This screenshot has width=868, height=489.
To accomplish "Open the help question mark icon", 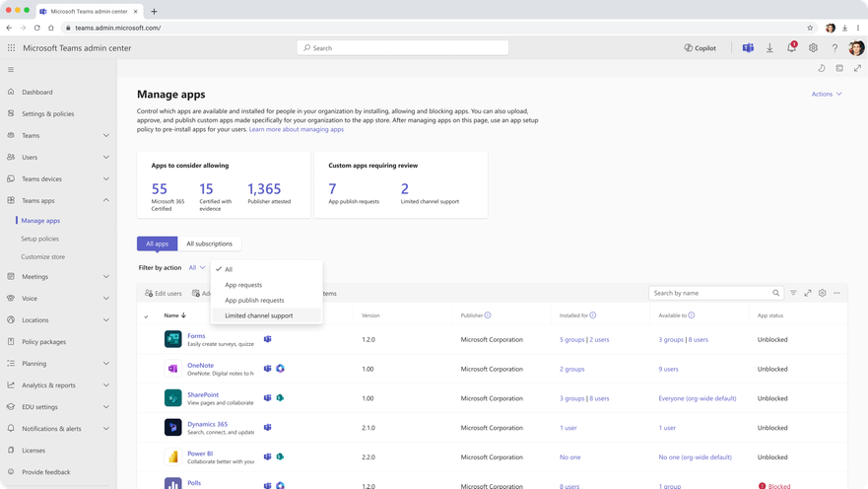I will point(835,48).
